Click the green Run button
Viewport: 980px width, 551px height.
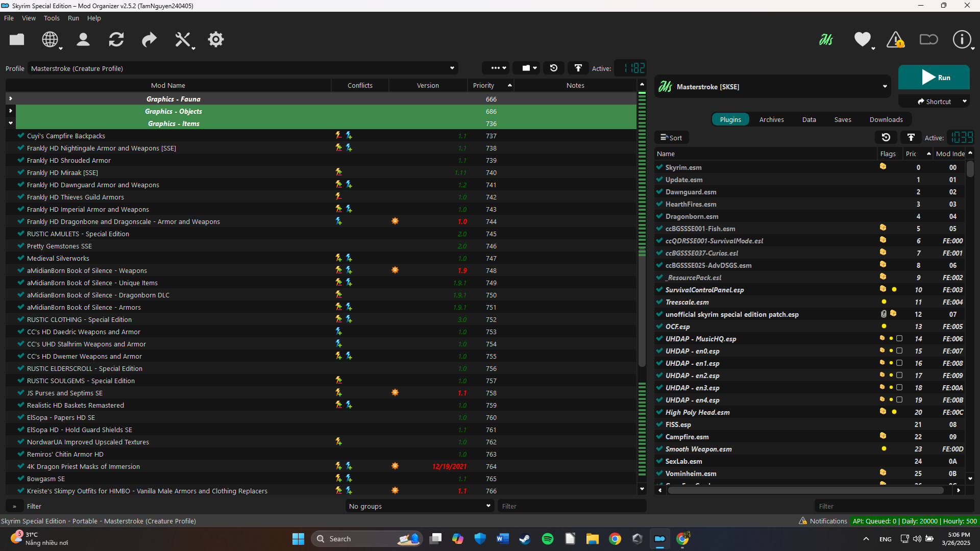click(x=934, y=78)
